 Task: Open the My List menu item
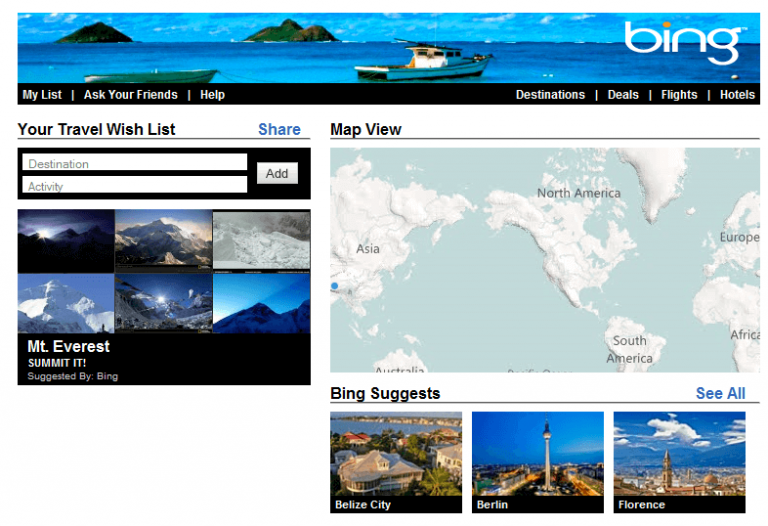pyautogui.click(x=42, y=95)
